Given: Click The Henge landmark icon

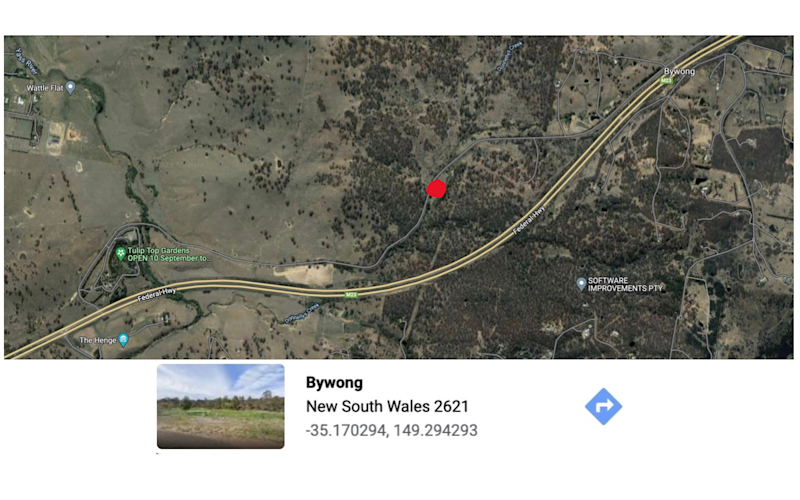Looking at the screenshot, I should pos(123,340).
